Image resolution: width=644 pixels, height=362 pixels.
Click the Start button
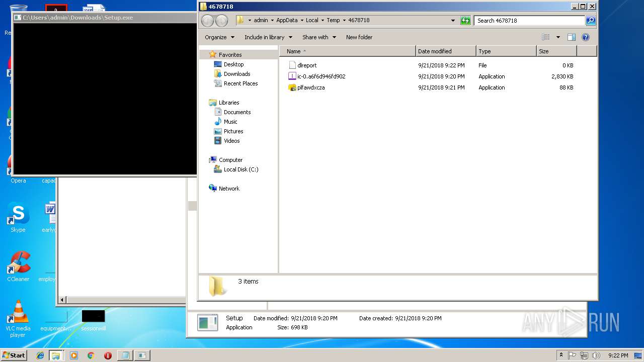coord(14,355)
